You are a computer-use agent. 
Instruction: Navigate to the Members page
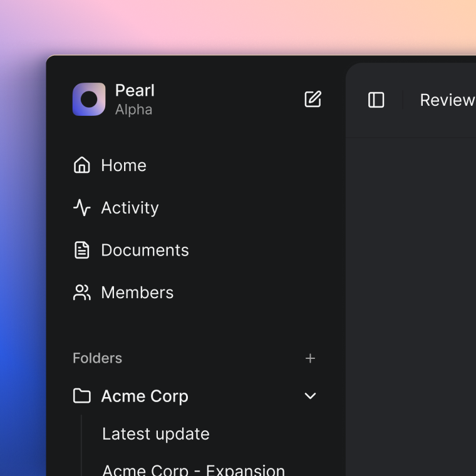click(x=137, y=292)
